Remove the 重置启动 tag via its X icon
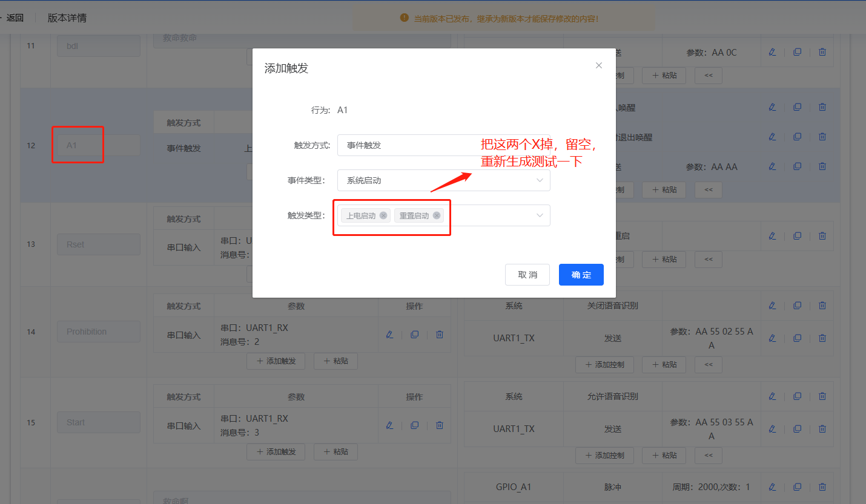Screen dimensions: 866x504 [x=437, y=215]
